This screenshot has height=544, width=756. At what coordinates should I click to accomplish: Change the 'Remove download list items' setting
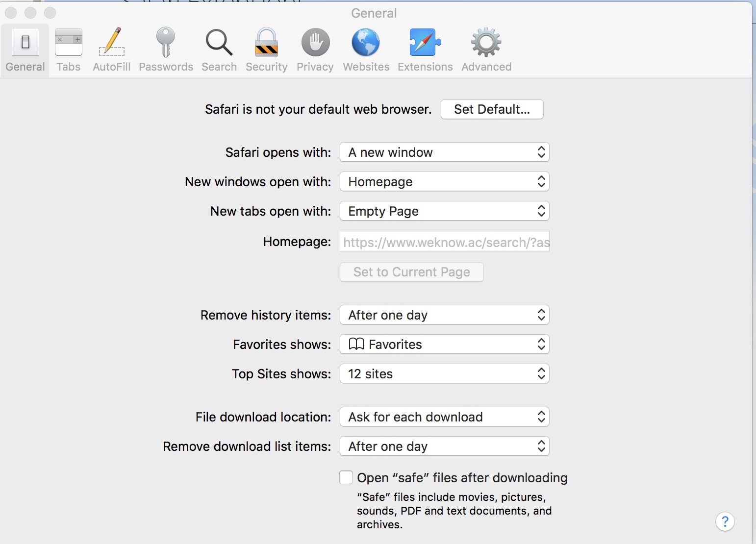(445, 446)
